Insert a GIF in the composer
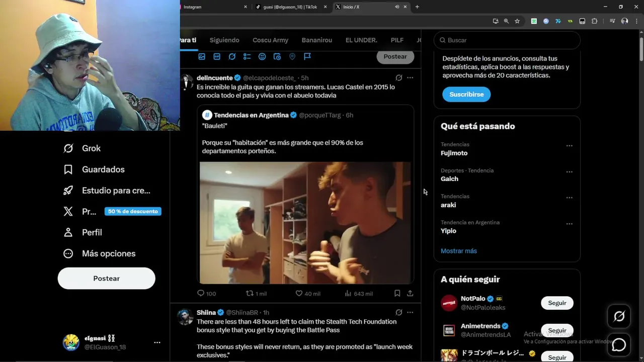The image size is (644, 362). (217, 57)
